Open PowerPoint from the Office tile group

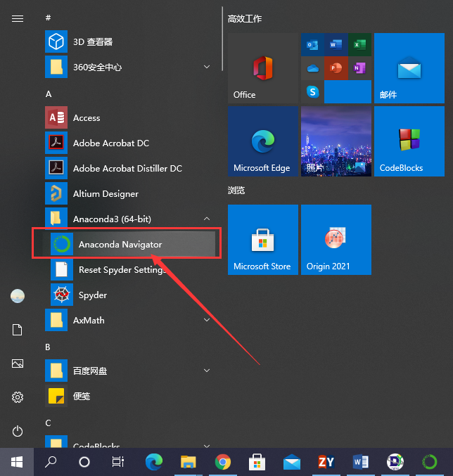336,68
